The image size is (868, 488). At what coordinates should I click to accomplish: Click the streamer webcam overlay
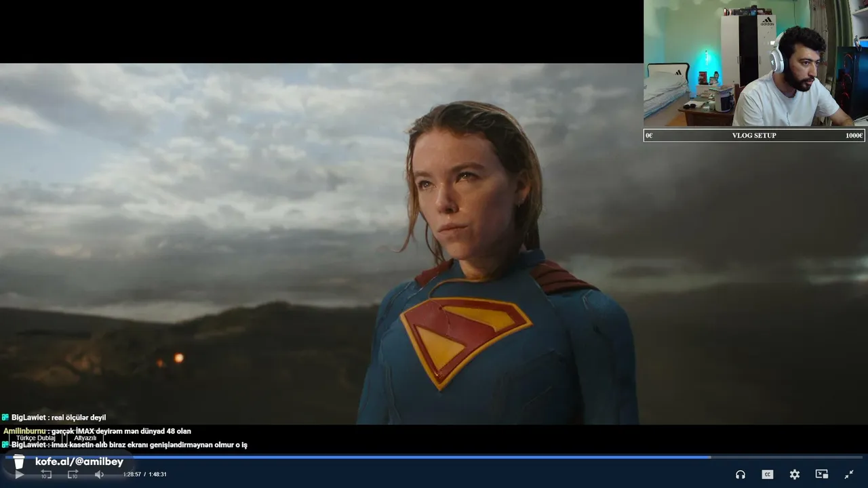(x=755, y=63)
